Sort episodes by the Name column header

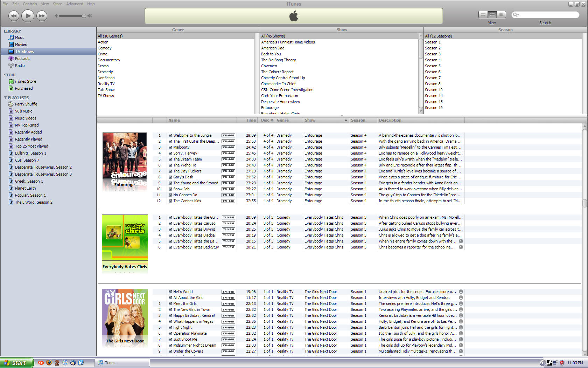pyautogui.click(x=202, y=120)
